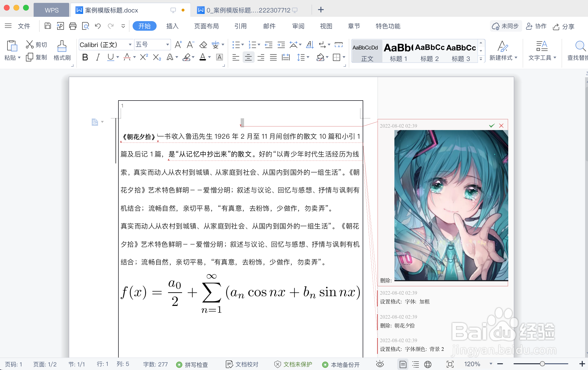Open the 引用 ribbon tab
The image size is (588, 370).
pyautogui.click(x=240, y=26)
